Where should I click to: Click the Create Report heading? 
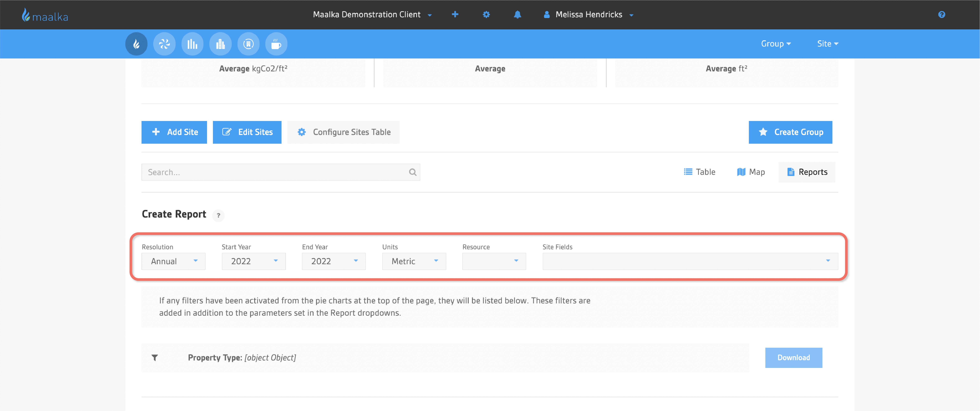(174, 214)
